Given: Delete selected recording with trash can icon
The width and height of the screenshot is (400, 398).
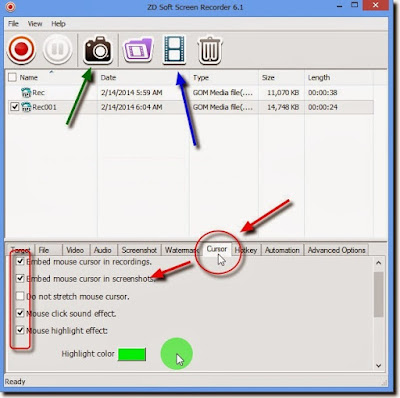Looking at the screenshot, I should click(210, 51).
